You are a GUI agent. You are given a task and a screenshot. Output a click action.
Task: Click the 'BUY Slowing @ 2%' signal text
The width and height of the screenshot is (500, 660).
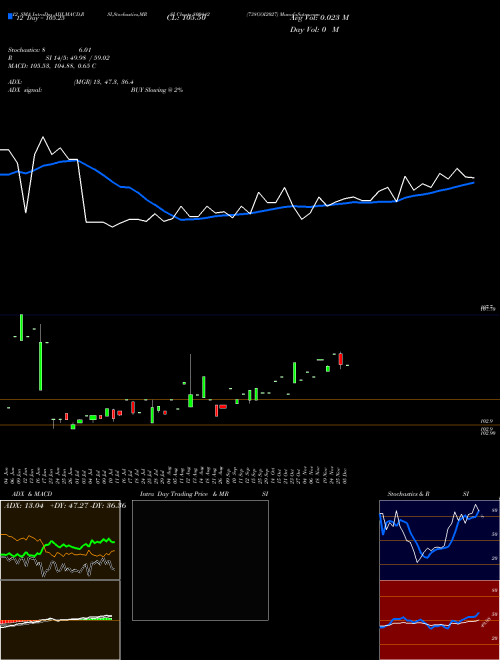click(x=157, y=90)
